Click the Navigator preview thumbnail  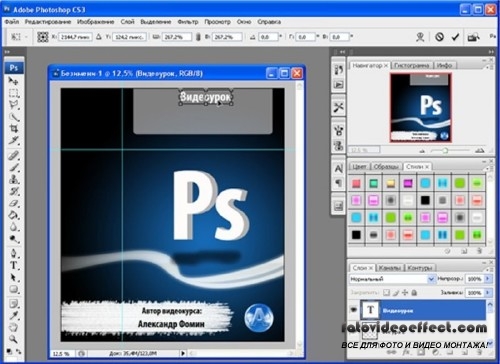[421, 107]
